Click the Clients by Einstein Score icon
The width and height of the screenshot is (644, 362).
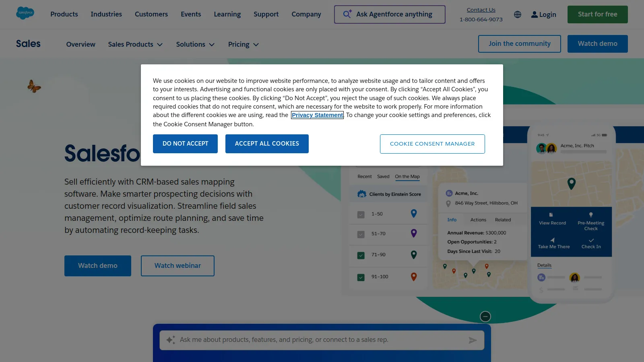coord(361,193)
